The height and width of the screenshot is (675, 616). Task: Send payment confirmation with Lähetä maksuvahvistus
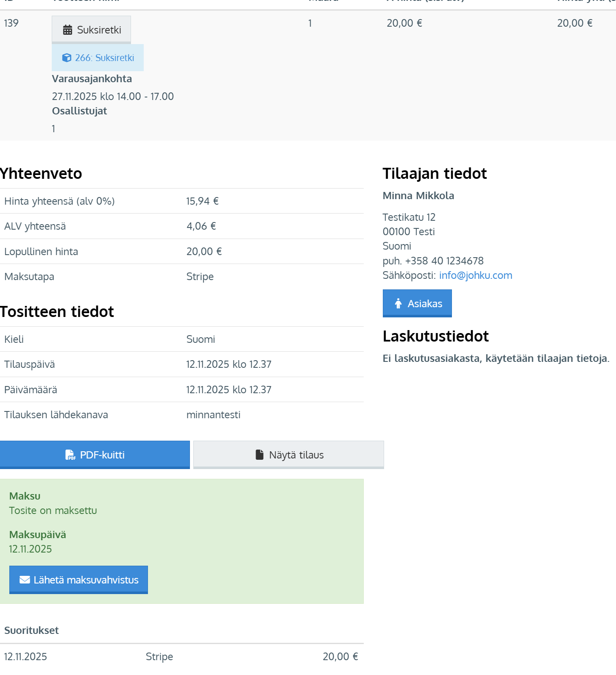tap(78, 580)
